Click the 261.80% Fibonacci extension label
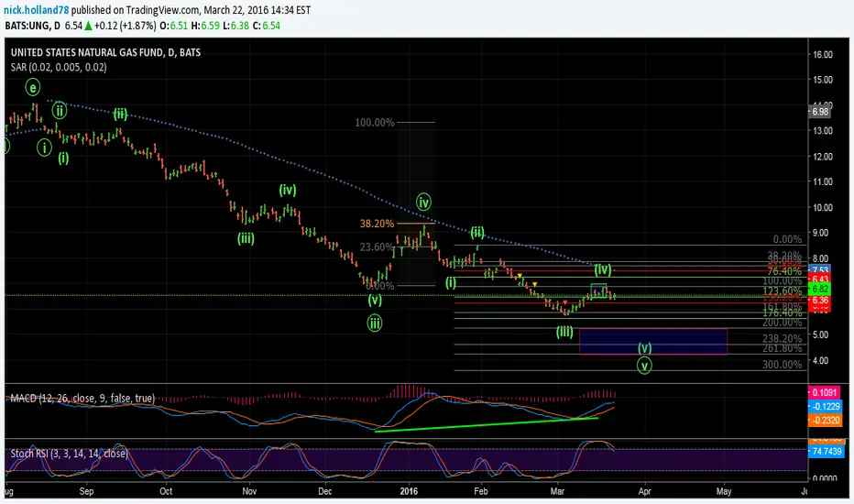Screen dimensions: 854x504 [782, 349]
